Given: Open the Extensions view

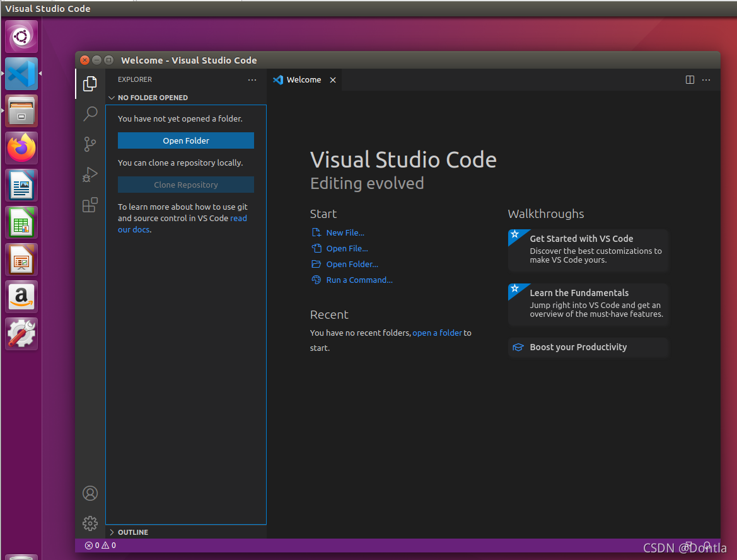Looking at the screenshot, I should [90, 204].
